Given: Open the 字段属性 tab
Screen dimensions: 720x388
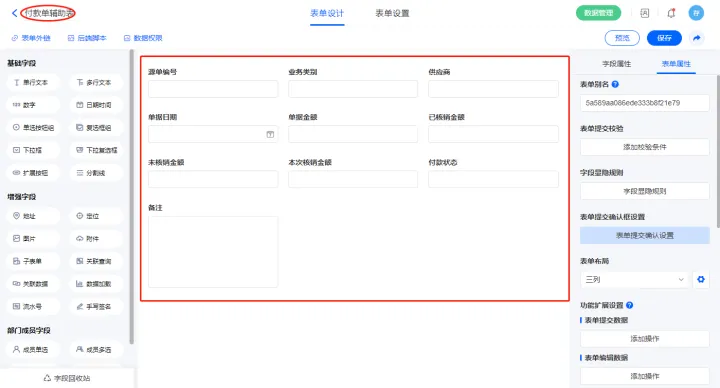Looking at the screenshot, I should (x=616, y=64).
